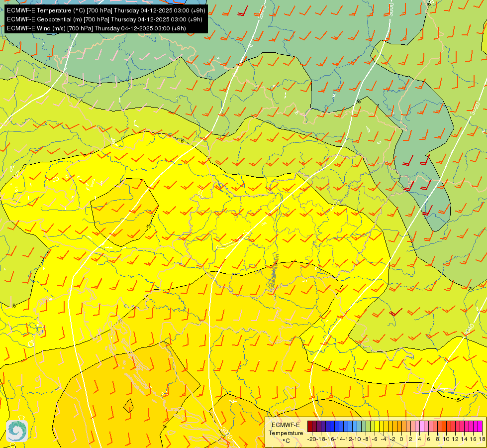Click the '0' tick label on temperature scale
Screen dimensions: 487x448
401,440
